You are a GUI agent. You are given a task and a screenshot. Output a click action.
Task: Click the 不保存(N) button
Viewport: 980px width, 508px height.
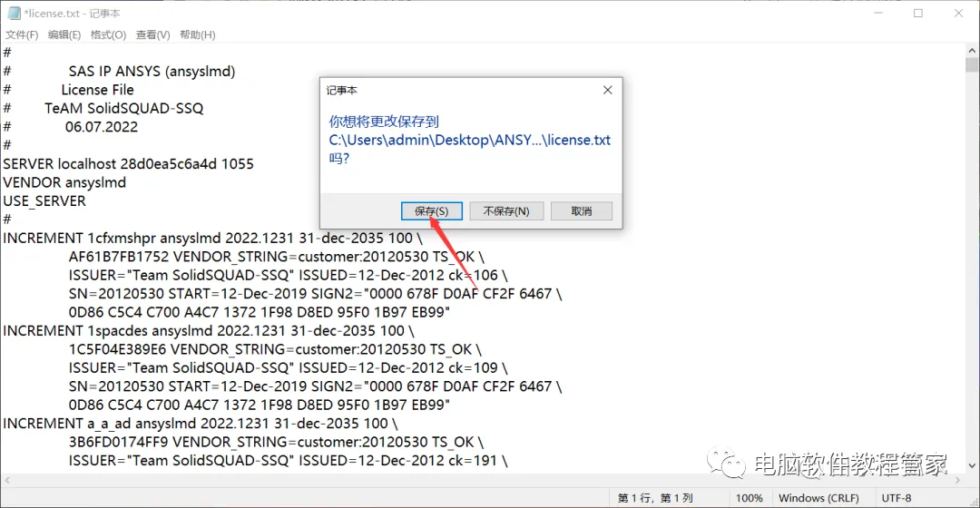click(506, 211)
